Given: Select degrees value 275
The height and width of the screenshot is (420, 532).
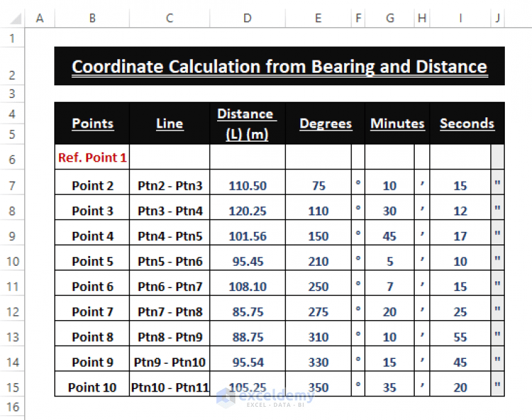Looking at the screenshot, I should pos(318,308).
